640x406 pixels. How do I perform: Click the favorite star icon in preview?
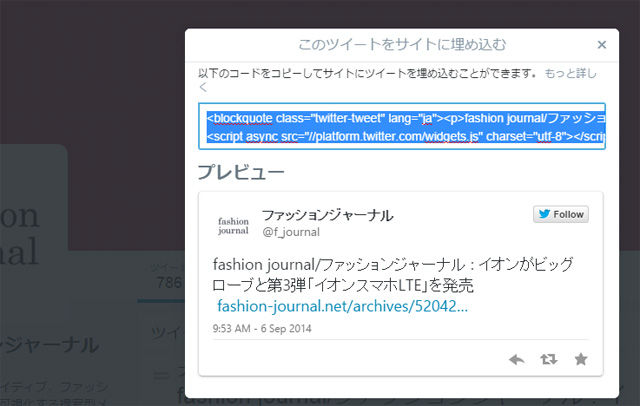pos(581,359)
